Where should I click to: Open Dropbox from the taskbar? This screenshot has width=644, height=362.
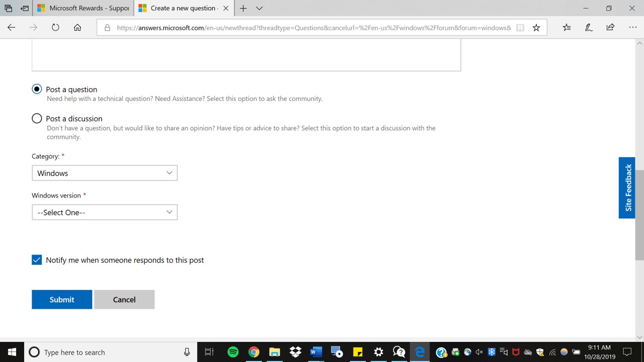(x=295, y=352)
